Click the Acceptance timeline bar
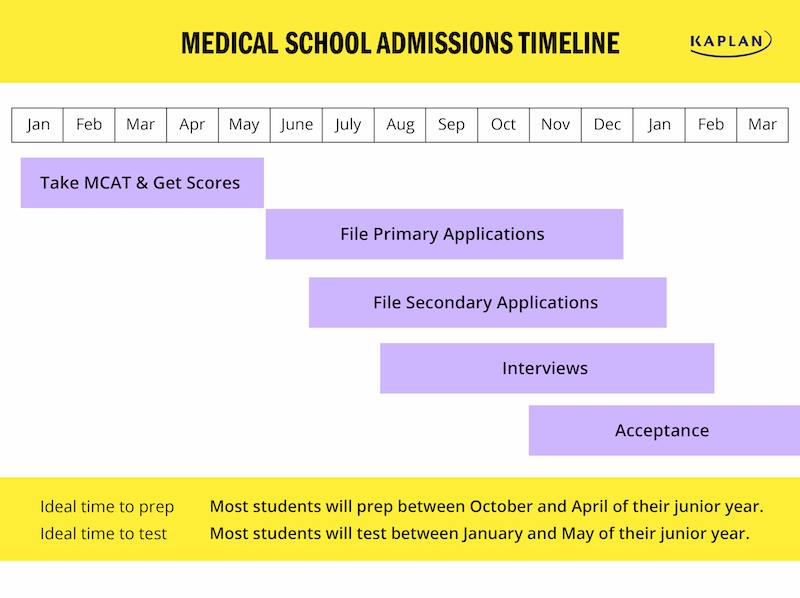This screenshot has height=598, width=800. (664, 430)
